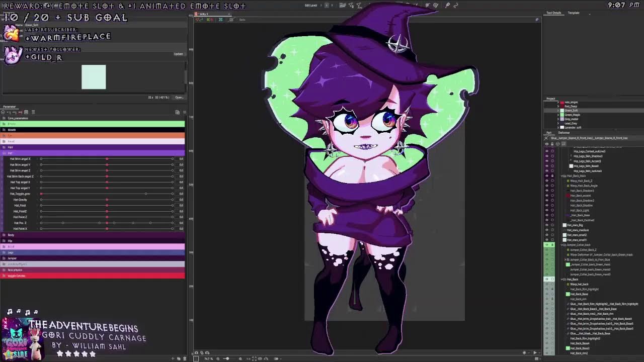Viewport: 644px width, 362px height.
Task: Click the first circular icon in Parameter toolbar
Action: coord(4,112)
